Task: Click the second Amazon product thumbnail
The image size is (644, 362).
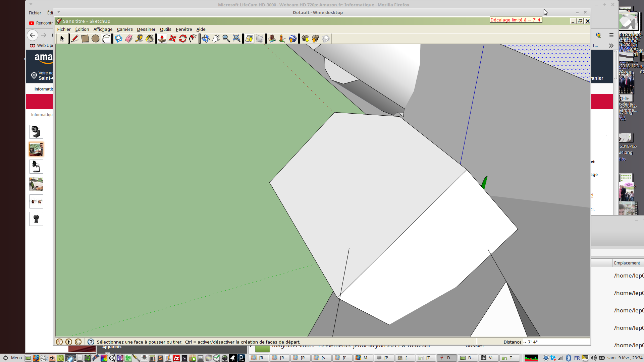Action: [36, 149]
